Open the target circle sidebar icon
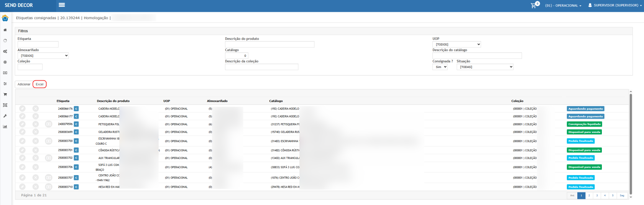This screenshot has width=644, height=205. (x=5, y=62)
